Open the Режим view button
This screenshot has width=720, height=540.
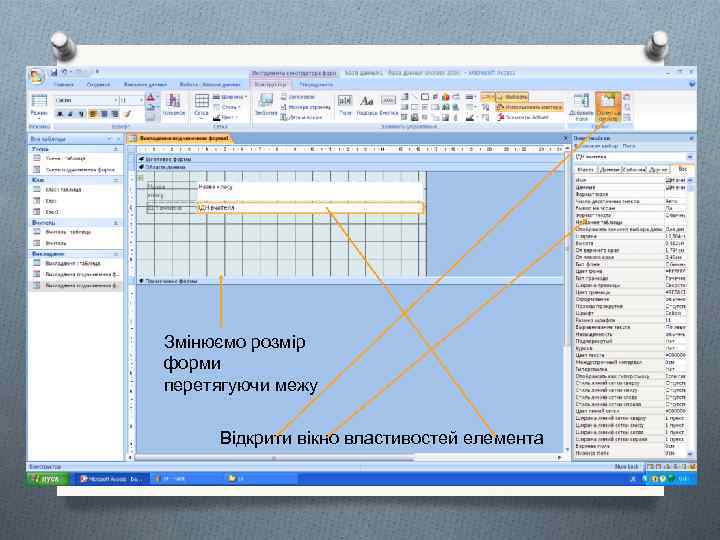coord(39,106)
